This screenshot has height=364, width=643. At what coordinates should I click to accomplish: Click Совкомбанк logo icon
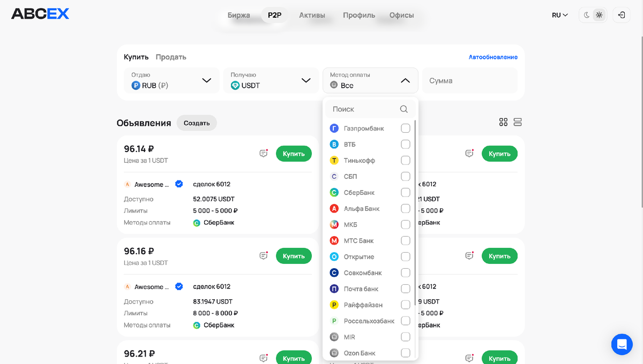334,273
